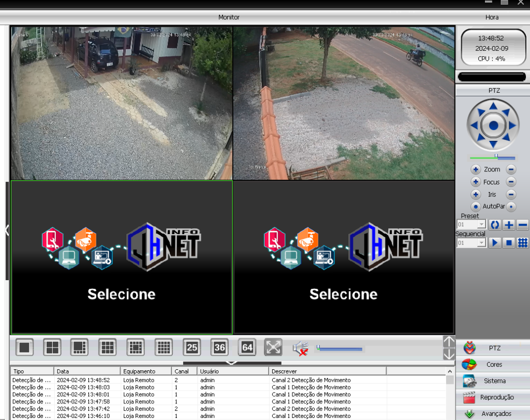Viewport: 530px width, 420px height.
Task: Click the Avançados panel button
Action: click(492, 413)
